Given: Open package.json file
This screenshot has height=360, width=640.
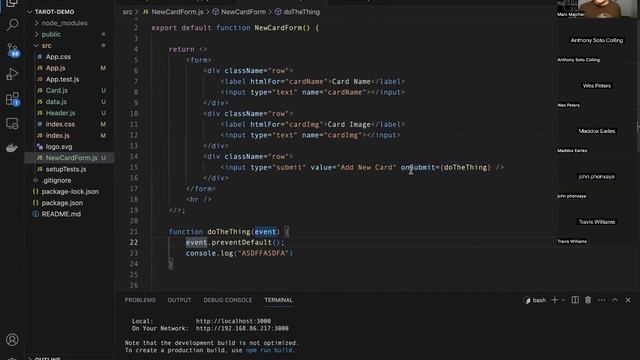Looking at the screenshot, I should click(62, 203).
